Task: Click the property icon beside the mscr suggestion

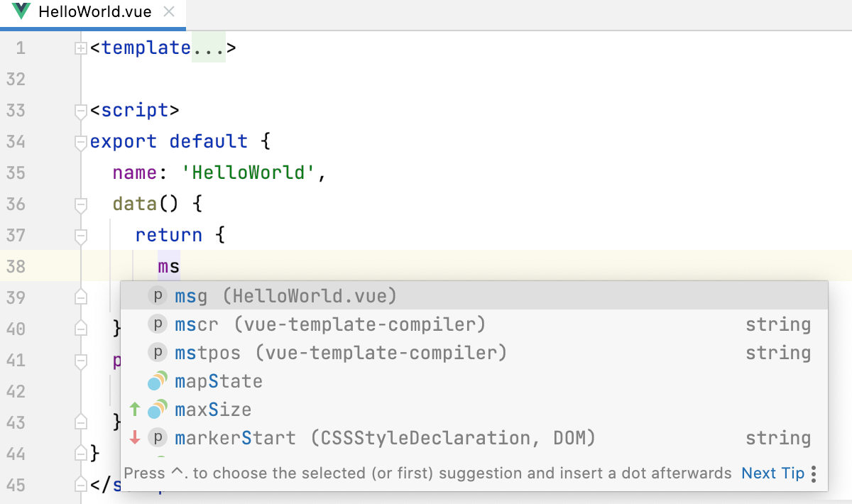Action: [x=157, y=324]
